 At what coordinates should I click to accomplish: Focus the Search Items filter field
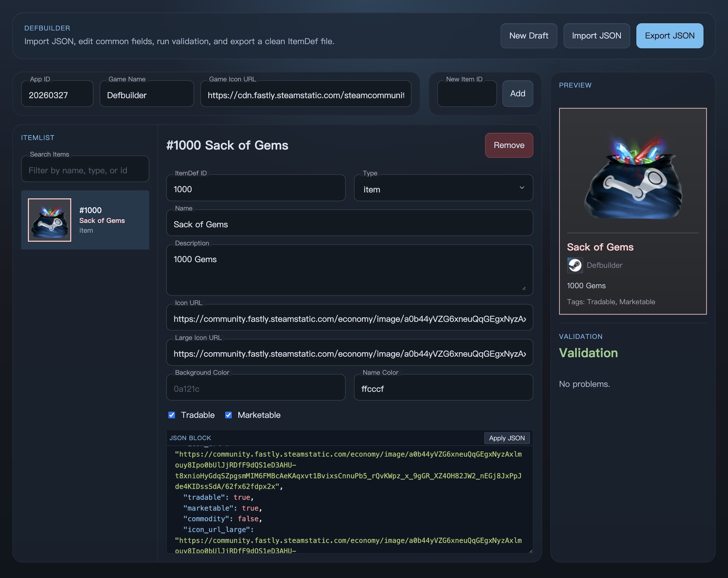(x=85, y=170)
